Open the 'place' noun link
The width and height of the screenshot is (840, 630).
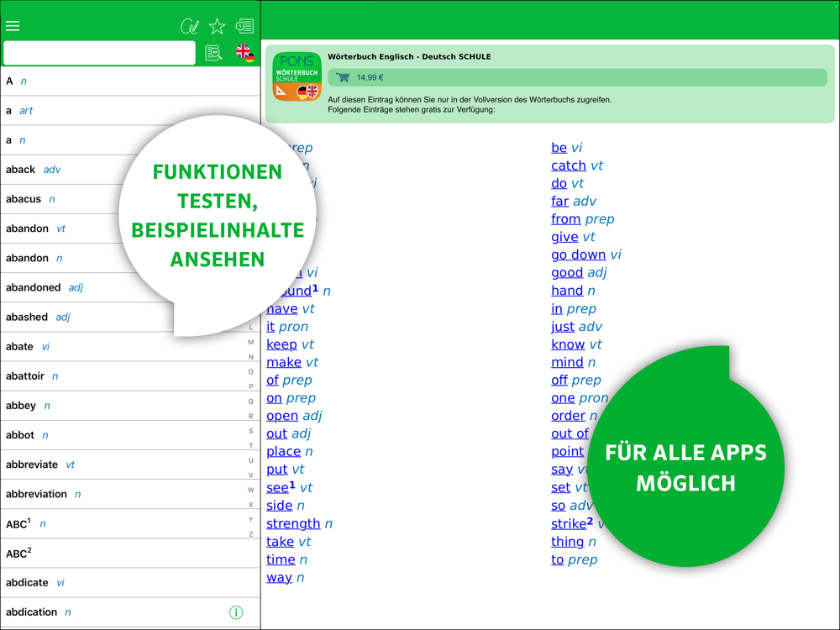coord(283,451)
